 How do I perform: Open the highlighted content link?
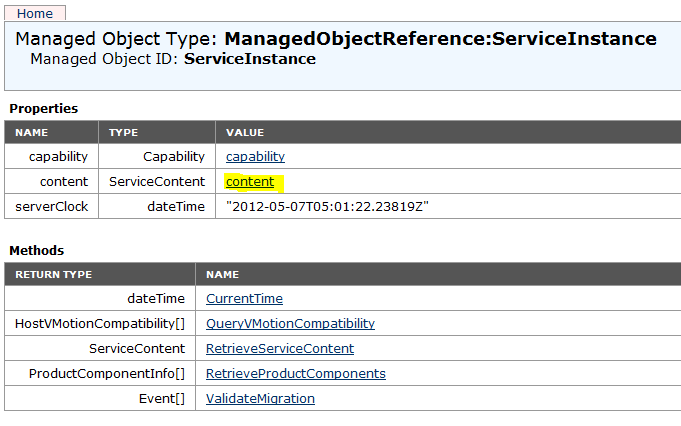(250, 182)
